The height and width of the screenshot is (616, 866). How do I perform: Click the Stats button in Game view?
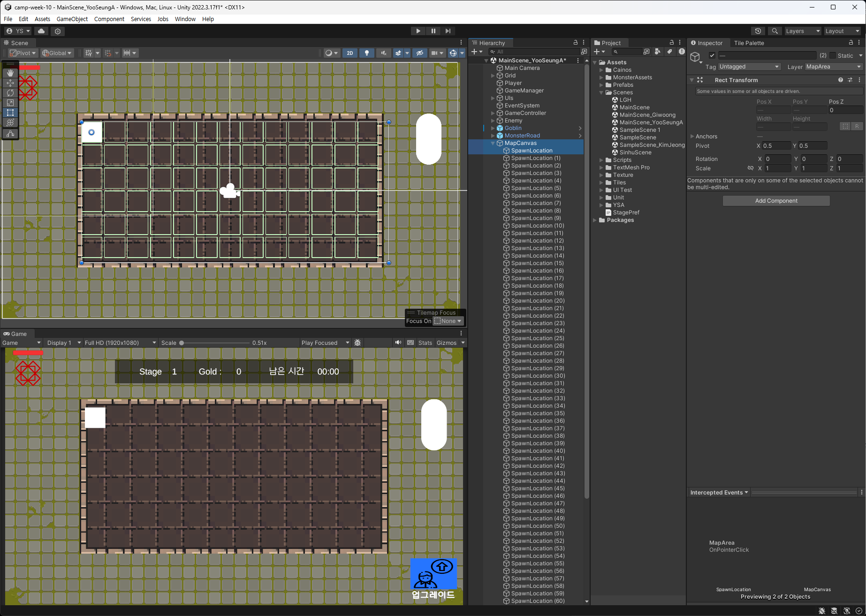(x=425, y=342)
